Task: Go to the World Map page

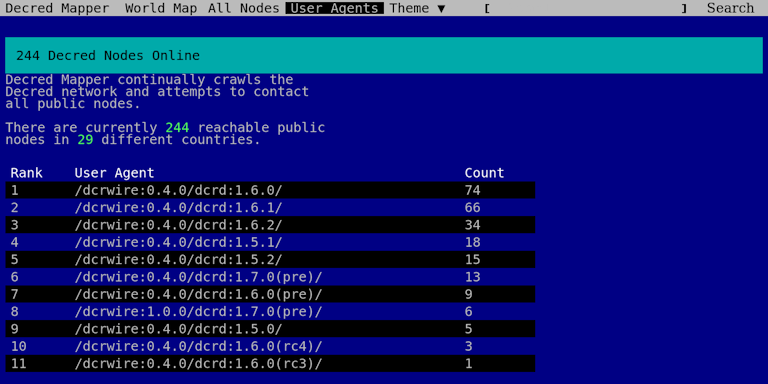Action: [161, 8]
